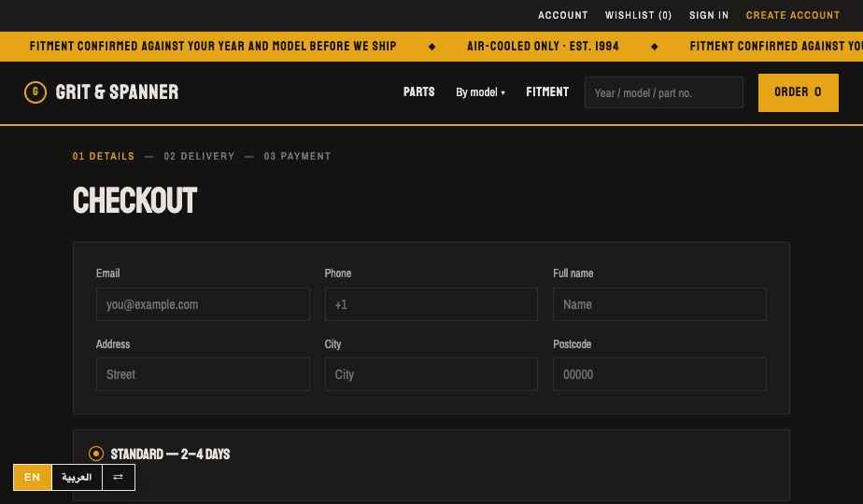
Task: Select the Standard 2–4 days radio button
Action: coord(96,454)
